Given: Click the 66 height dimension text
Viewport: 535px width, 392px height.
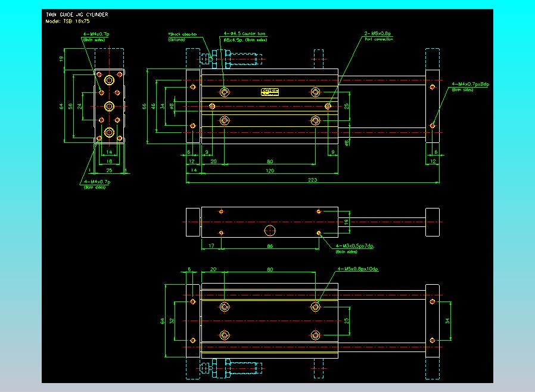Looking at the screenshot, I should [144, 106].
